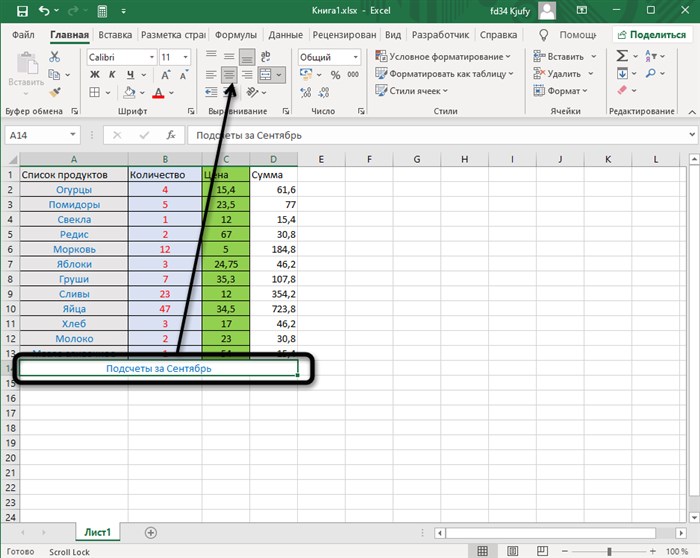Expand the Name Box dropdown arrow
The width and height of the screenshot is (700, 558).
(x=73, y=135)
